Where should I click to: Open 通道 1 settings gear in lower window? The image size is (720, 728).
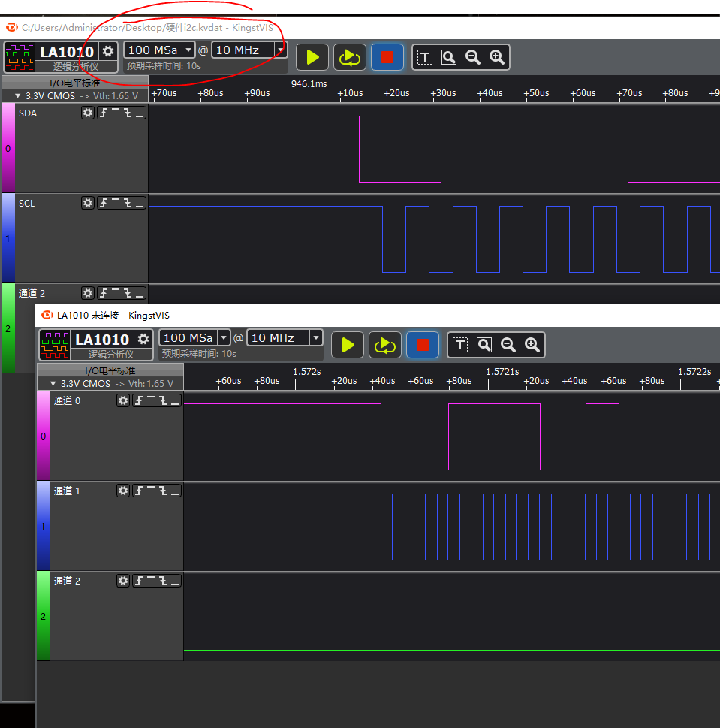[x=123, y=491]
